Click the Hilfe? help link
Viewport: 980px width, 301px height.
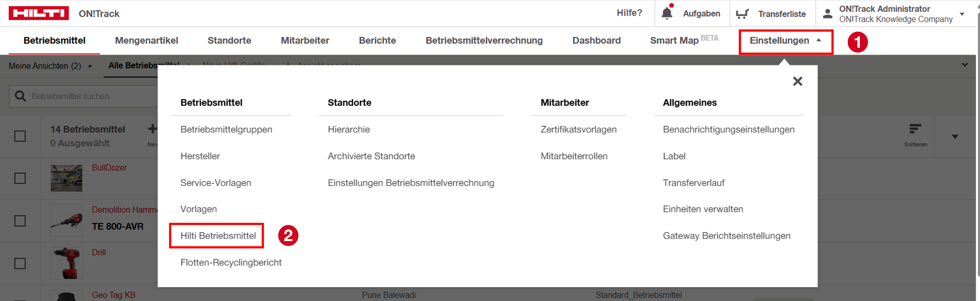pos(629,13)
